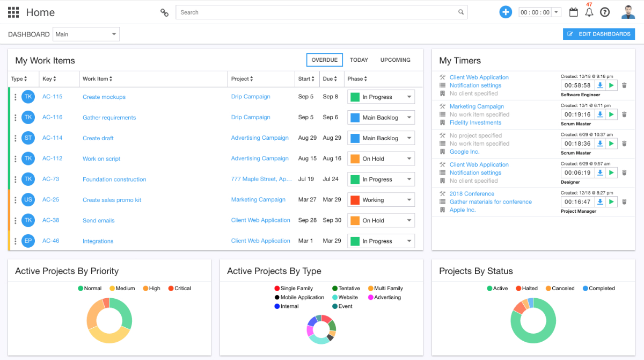Save the 00:06:19 timer using download icon

click(600, 172)
